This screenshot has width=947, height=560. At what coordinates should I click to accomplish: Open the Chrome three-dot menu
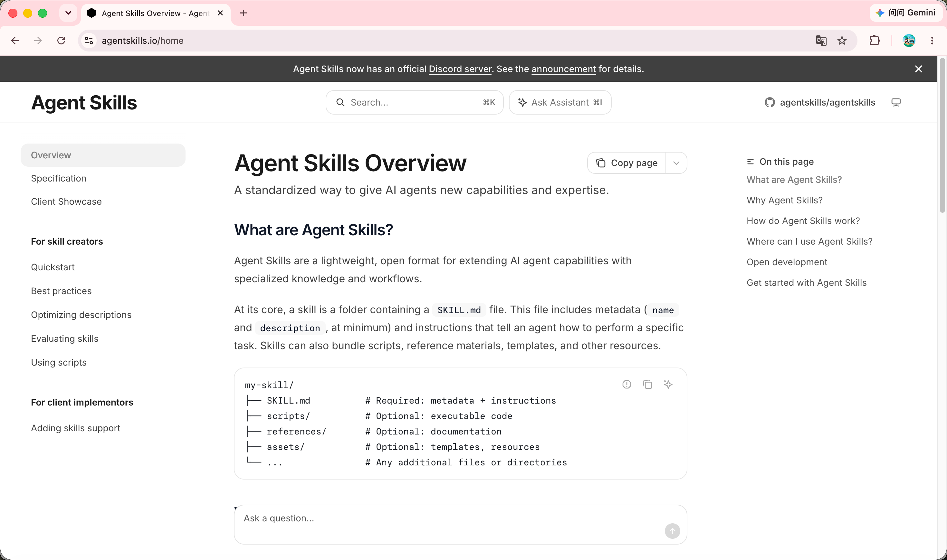coord(932,40)
